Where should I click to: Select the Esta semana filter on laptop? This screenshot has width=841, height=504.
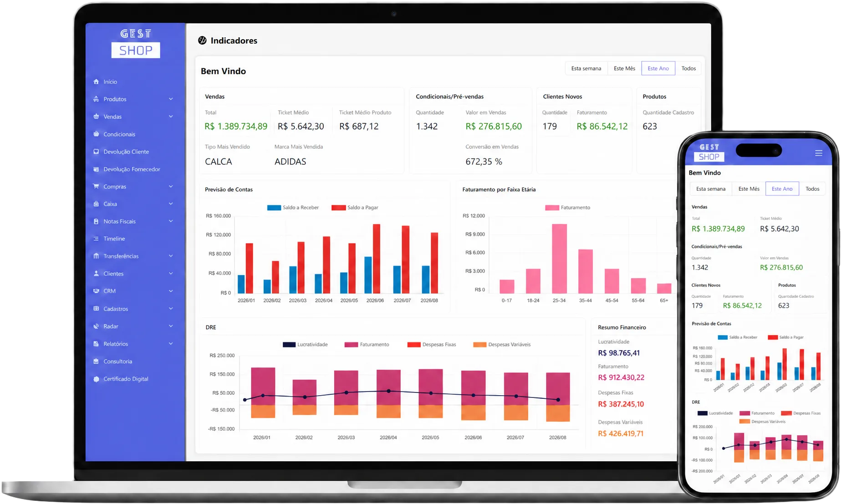pyautogui.click(x=586, y=68)
